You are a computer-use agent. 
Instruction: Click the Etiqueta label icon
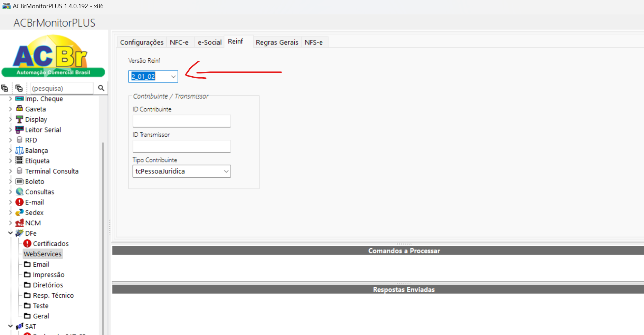tap(19, 160)
